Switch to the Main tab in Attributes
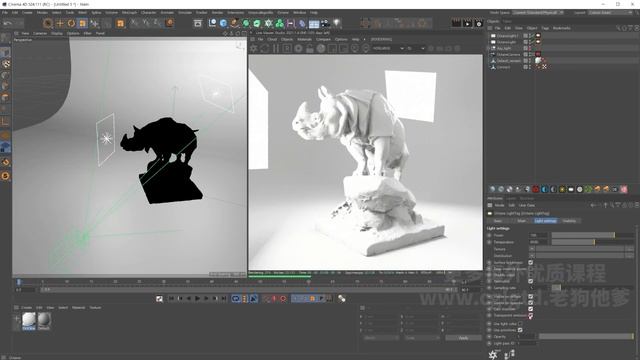This screenshot has height=360, width=640. [x=522, y=221]
